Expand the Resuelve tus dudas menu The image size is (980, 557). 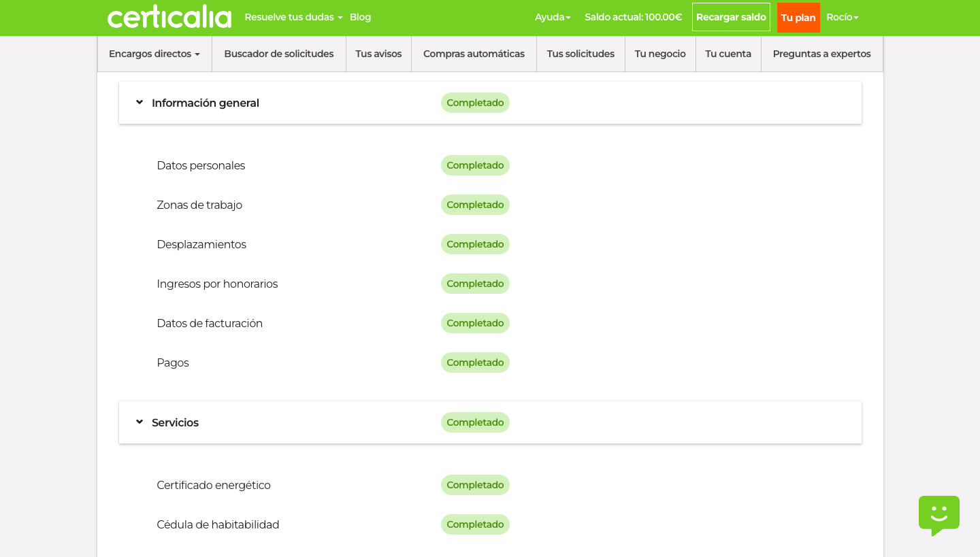click(293, 17)
